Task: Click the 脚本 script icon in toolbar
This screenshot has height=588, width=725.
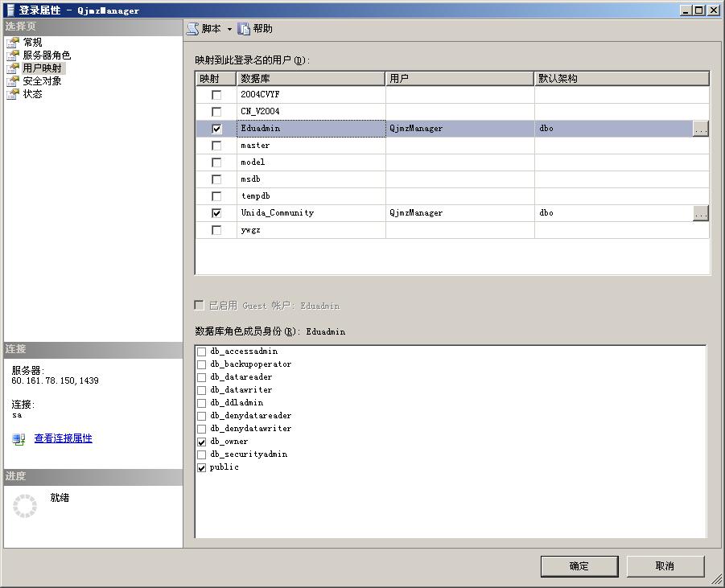Action: pyautogui.click(x=192, y=29)
